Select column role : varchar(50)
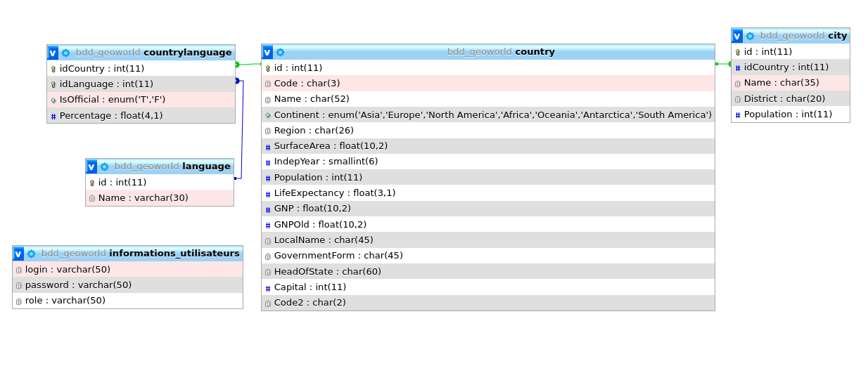The height and width of the screenshot is (392, 868). 127,301
